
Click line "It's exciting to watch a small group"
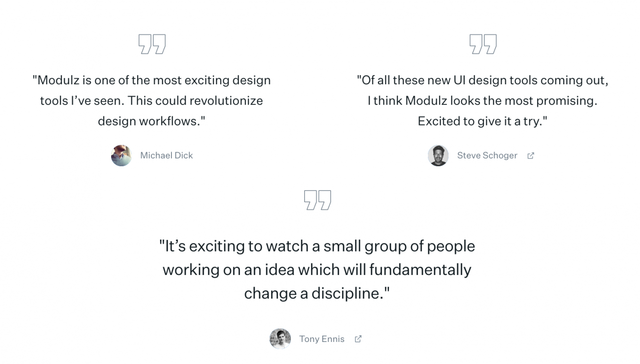click(x=317, y=246)
